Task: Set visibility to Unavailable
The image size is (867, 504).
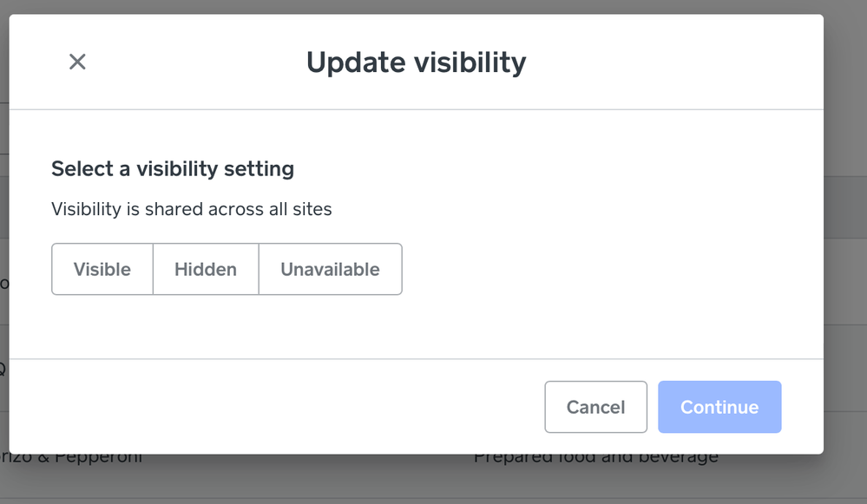Action: [x=330, y=269]
